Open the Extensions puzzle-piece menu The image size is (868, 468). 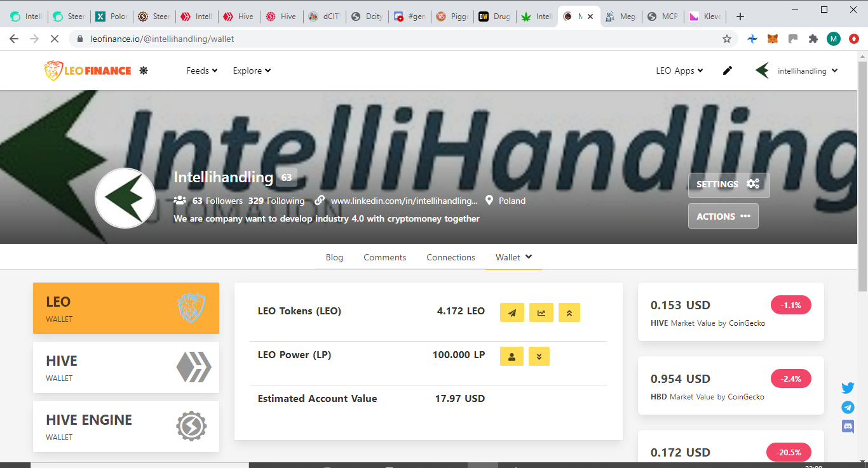coord(813,39)
